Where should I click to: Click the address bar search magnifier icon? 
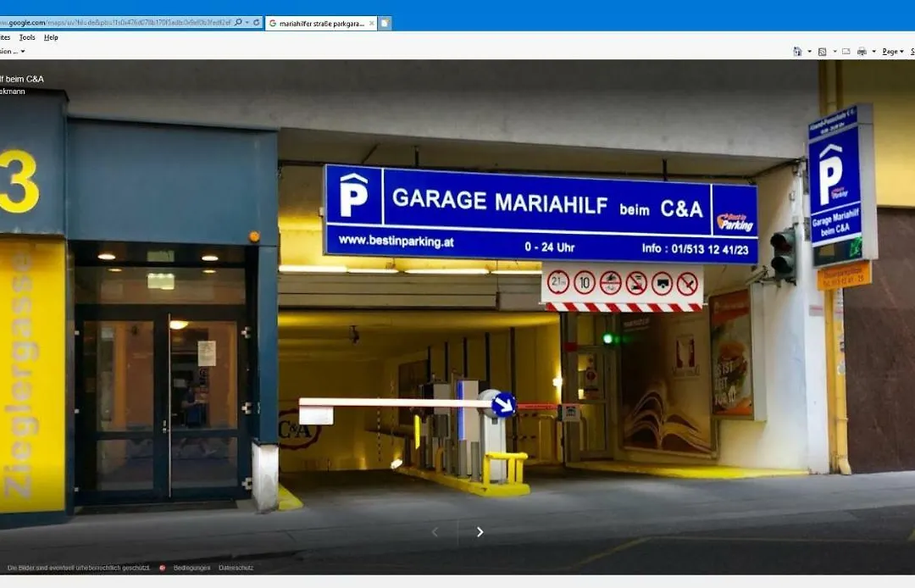pos(237,23)
